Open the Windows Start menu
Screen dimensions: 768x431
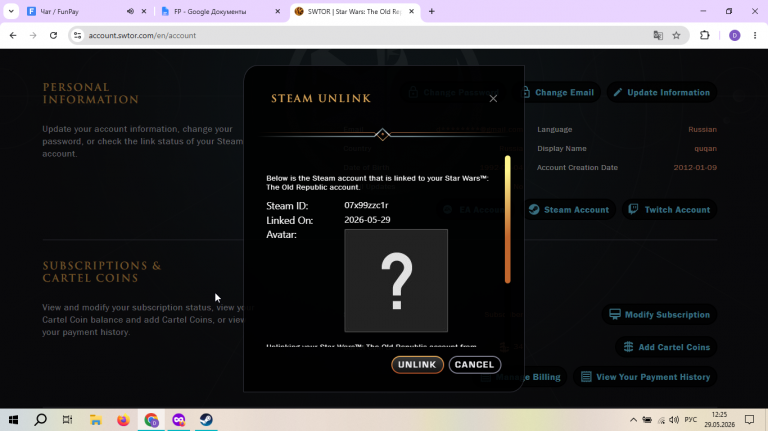(x=13, y=420)
